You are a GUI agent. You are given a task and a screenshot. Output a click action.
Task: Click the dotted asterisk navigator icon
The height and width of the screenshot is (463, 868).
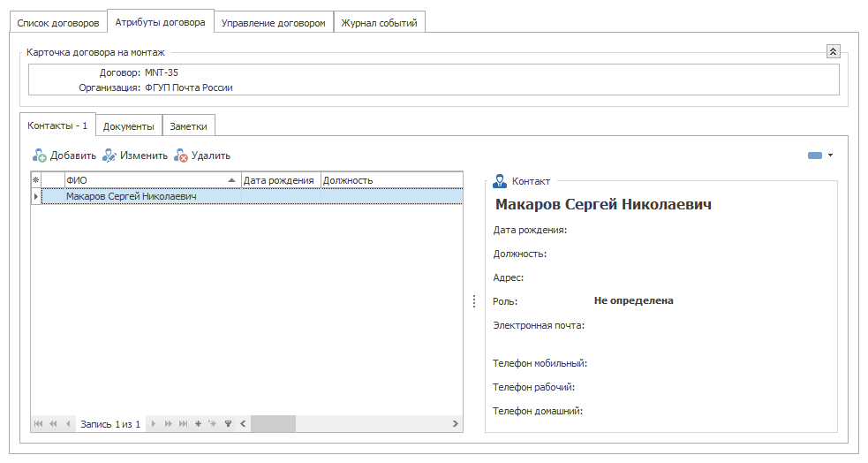coord(213,423)
